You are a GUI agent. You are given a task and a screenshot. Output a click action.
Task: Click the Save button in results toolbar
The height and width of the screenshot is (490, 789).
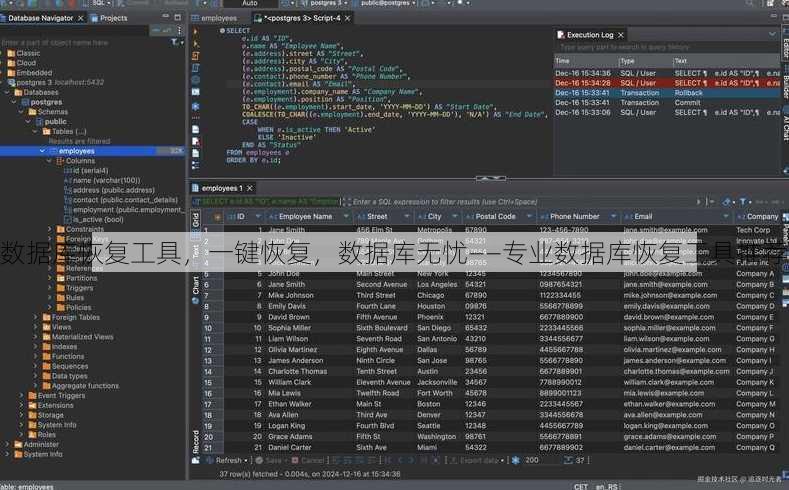click(269, 460)
